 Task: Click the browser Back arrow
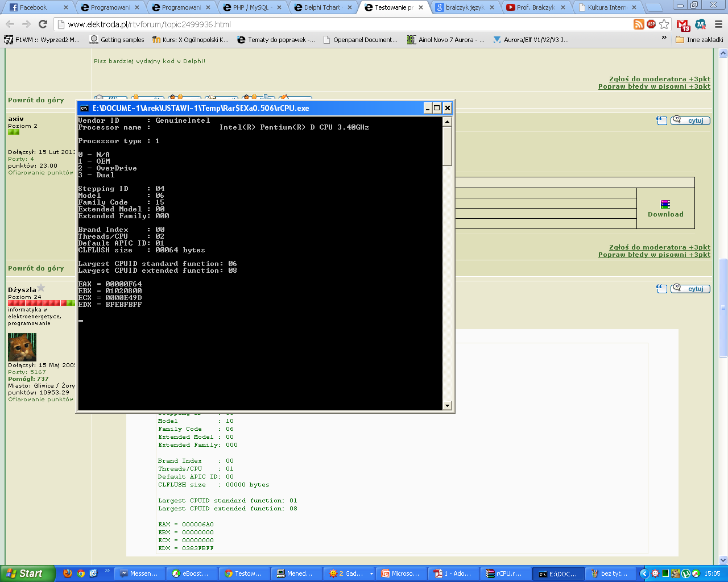coord(10,24)
